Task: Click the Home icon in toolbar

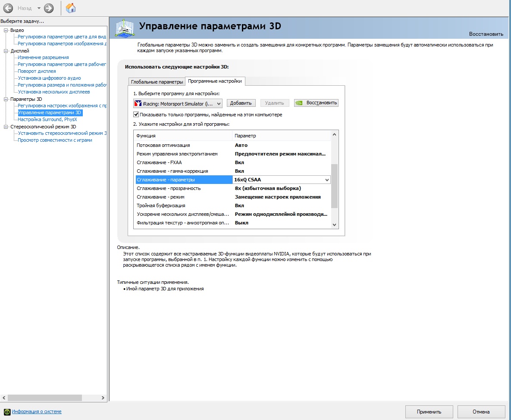Action: click(x=71, y=8)
